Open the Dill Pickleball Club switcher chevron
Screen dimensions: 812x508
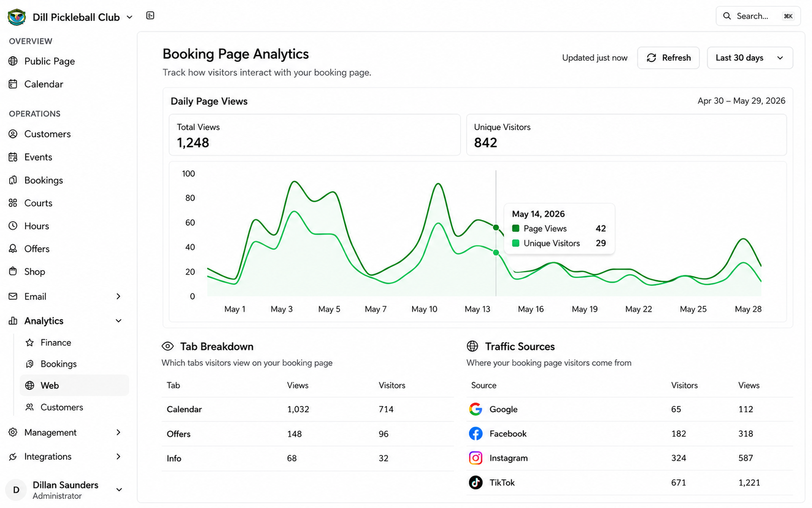(x=130, y=17)
